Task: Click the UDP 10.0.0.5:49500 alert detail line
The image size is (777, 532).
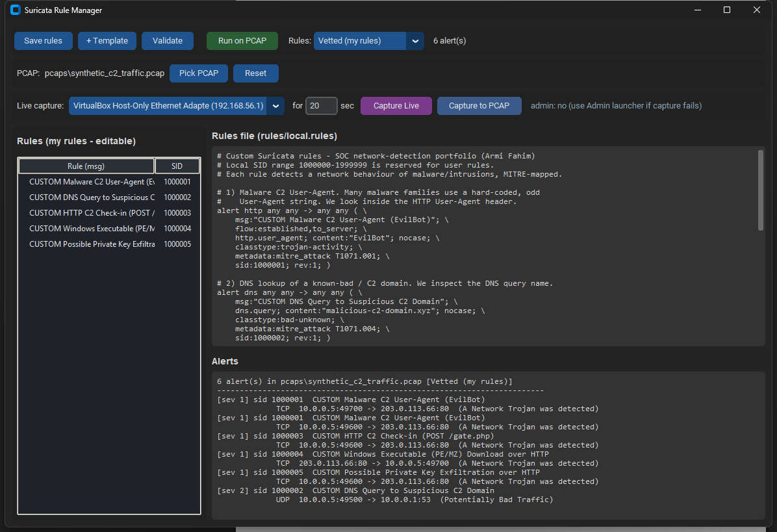Action: (x=414, y=500)
